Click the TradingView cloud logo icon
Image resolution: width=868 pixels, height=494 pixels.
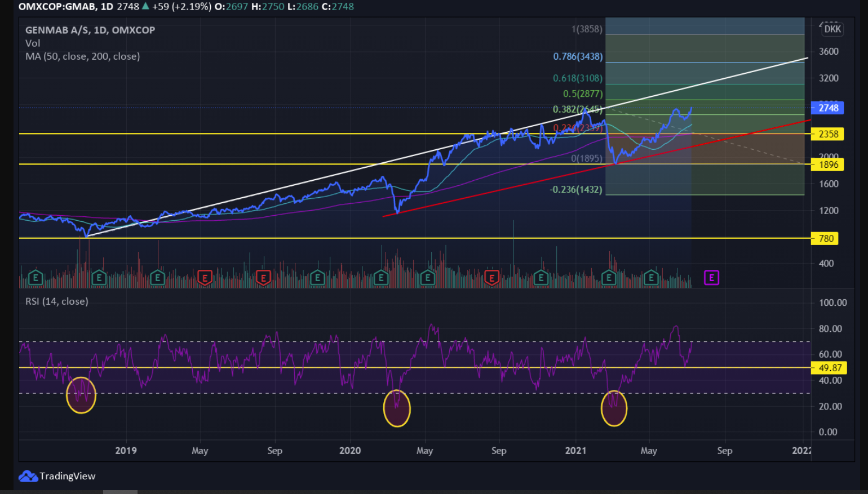tap(28, 476)
